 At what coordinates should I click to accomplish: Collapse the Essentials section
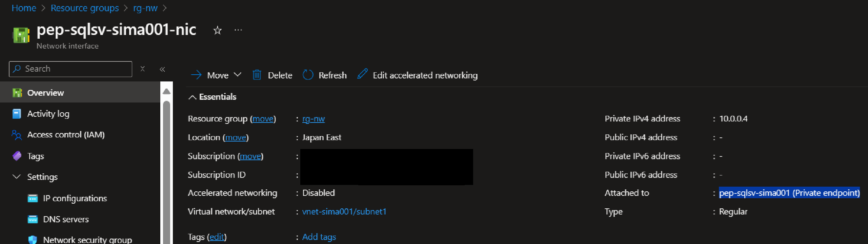tap(192, 97)
